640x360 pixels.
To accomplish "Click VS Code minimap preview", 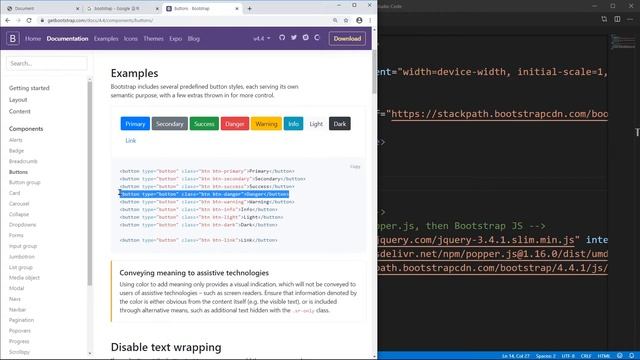I will 623,42.
